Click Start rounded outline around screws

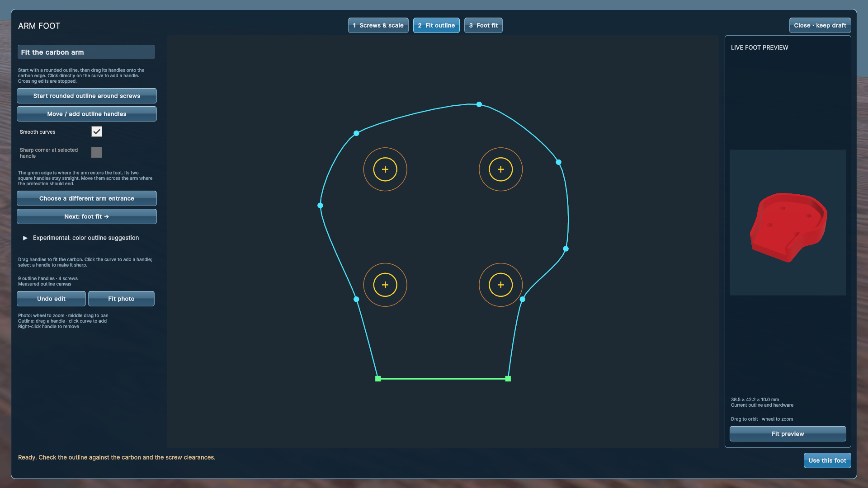pos(87,96)
